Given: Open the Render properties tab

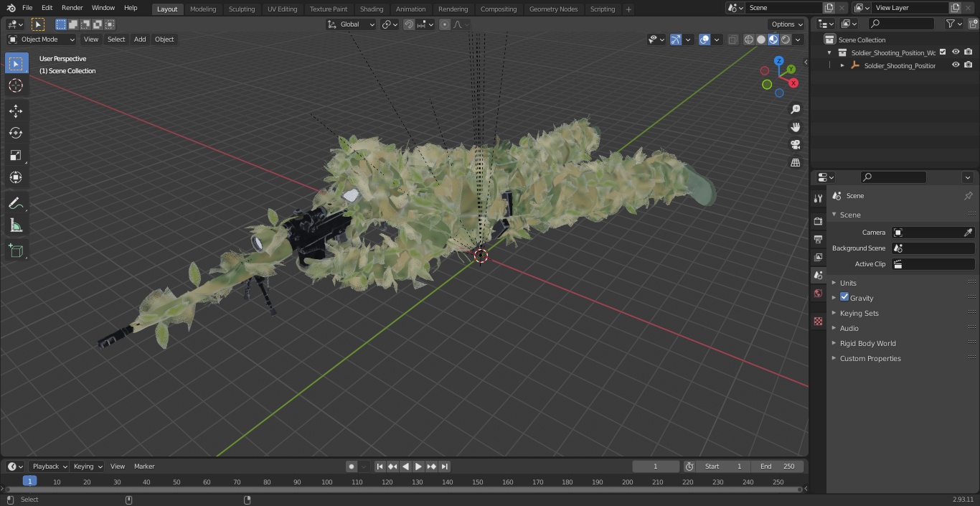Looking at the screenshot, I should pyautogui.click(x=818, y=221).
